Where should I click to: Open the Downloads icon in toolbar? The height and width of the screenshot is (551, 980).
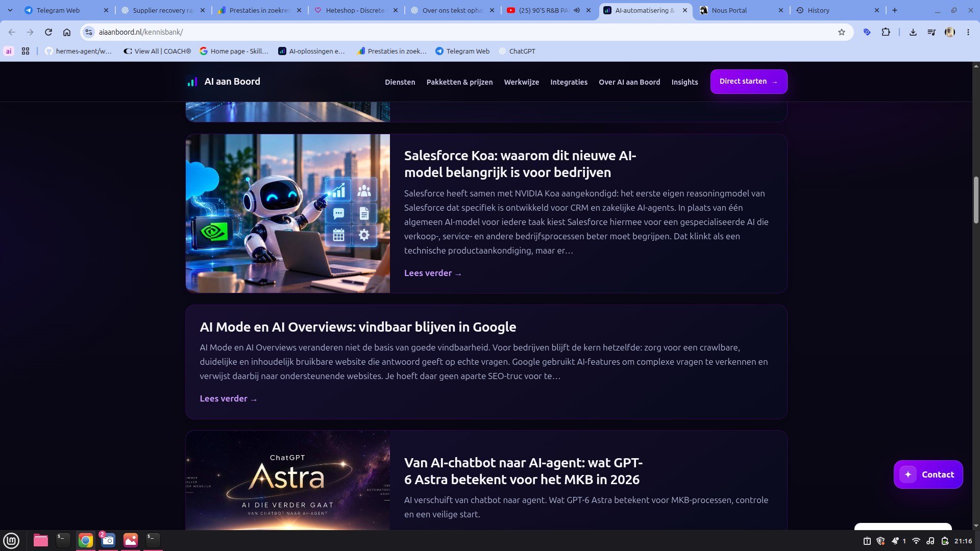[x=913, y=32]
